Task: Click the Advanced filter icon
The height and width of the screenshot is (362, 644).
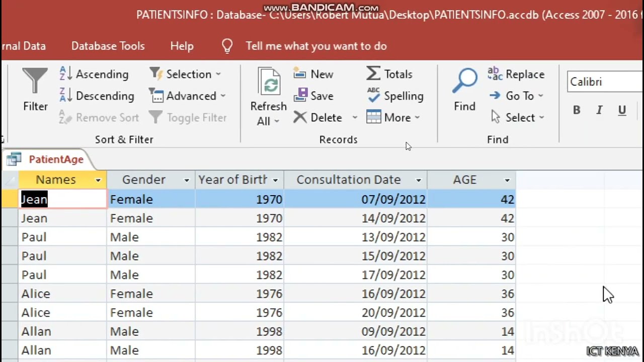Action: click(156, 96)
